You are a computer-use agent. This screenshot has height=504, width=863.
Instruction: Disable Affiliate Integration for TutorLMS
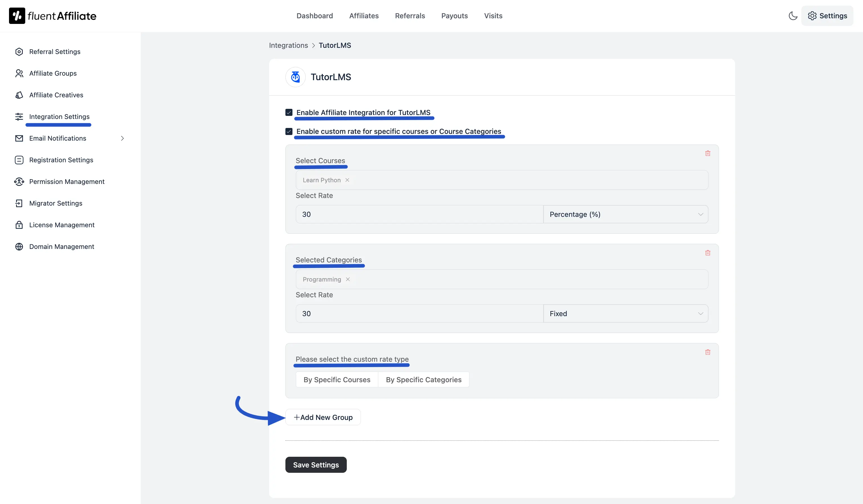289,112
